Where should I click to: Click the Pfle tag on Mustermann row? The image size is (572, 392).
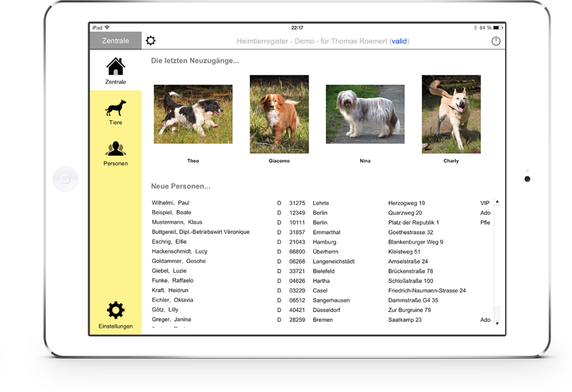(x=485, y=222)
